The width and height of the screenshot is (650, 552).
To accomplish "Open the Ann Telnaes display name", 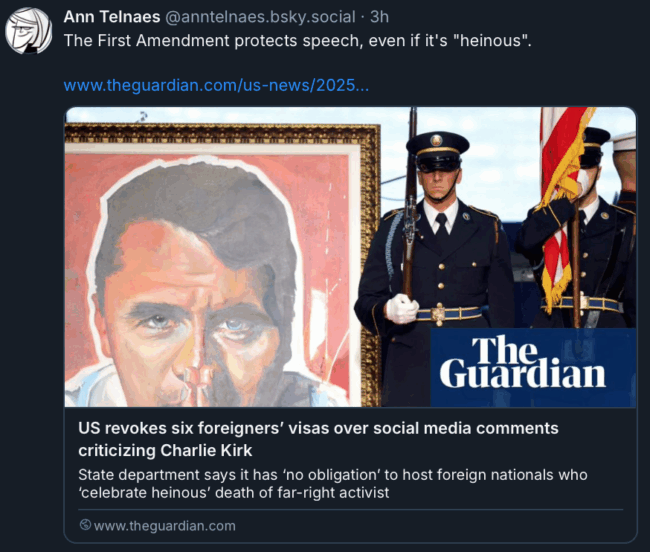I will [112, 17].
